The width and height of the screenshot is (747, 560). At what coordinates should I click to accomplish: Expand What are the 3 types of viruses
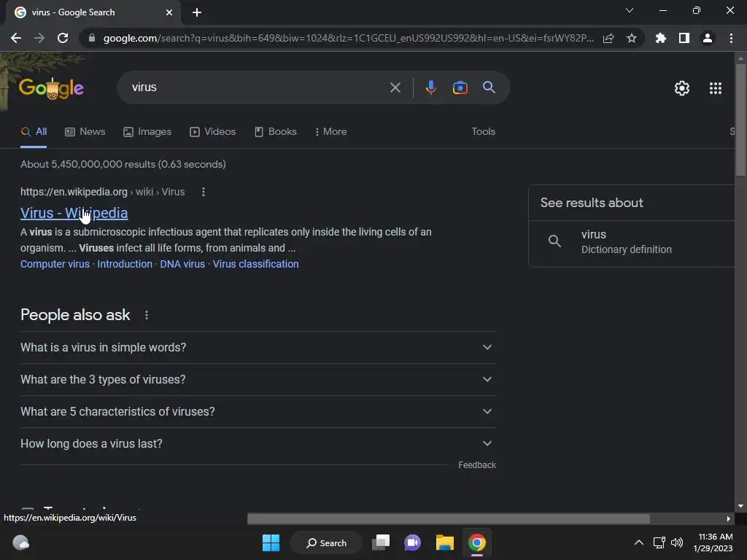pos(258,379)
